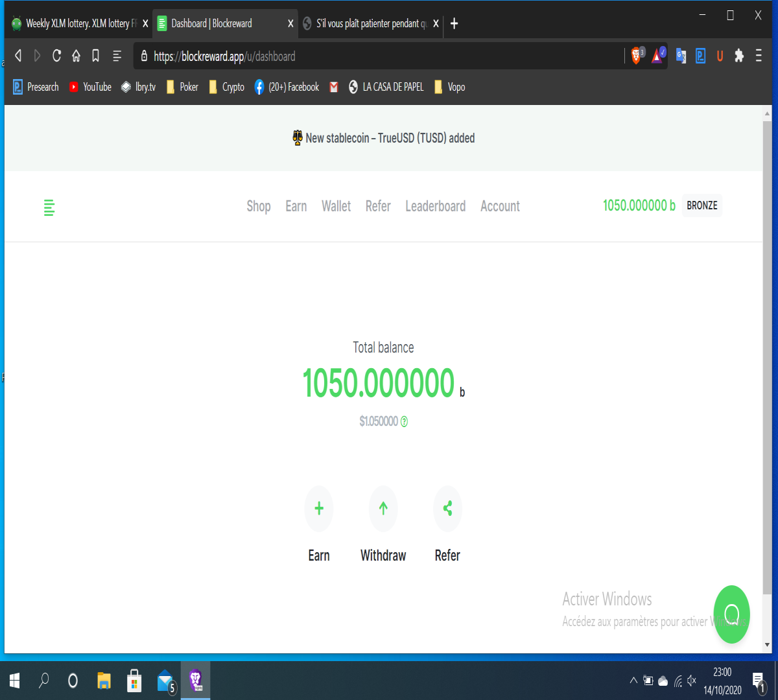Click the $1.050000 dollar value text

tap(379, 421)
